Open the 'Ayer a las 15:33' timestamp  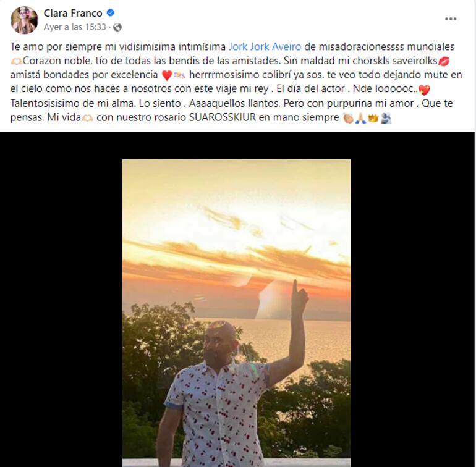[75, 27]
